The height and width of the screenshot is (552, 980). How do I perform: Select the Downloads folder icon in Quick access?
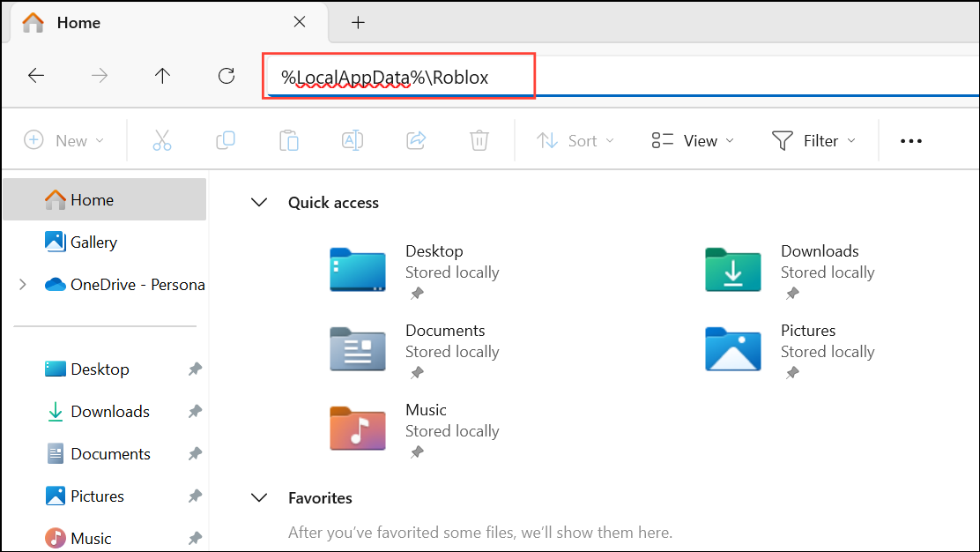(x=733, y=270)
